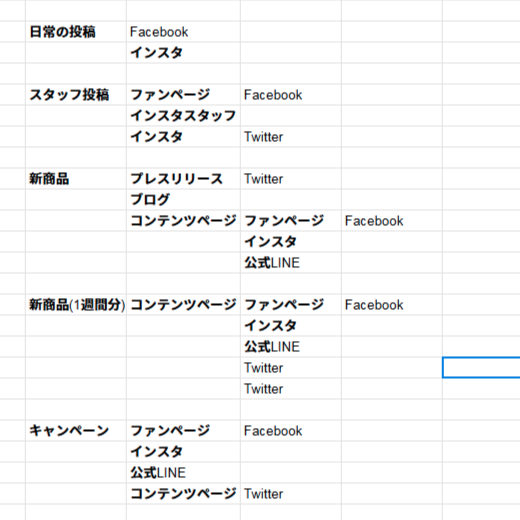Select the 日常の投稿 cell
Viewport: 520px width, 520px height.
click(76, 32)
